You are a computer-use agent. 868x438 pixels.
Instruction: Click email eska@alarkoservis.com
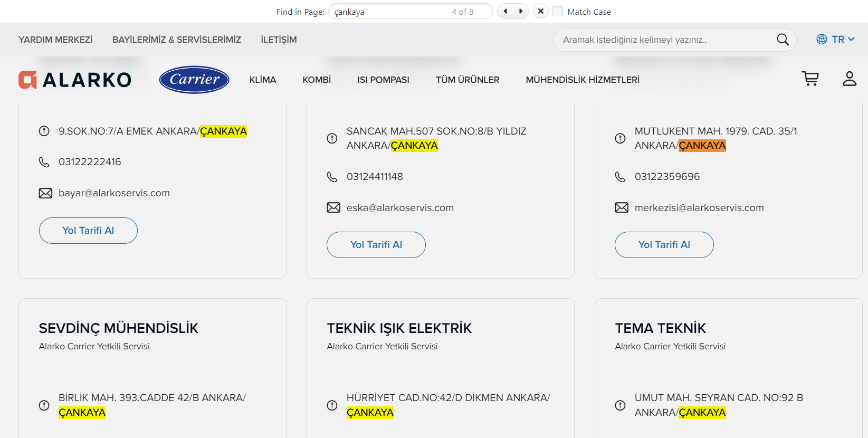(400, 208)
